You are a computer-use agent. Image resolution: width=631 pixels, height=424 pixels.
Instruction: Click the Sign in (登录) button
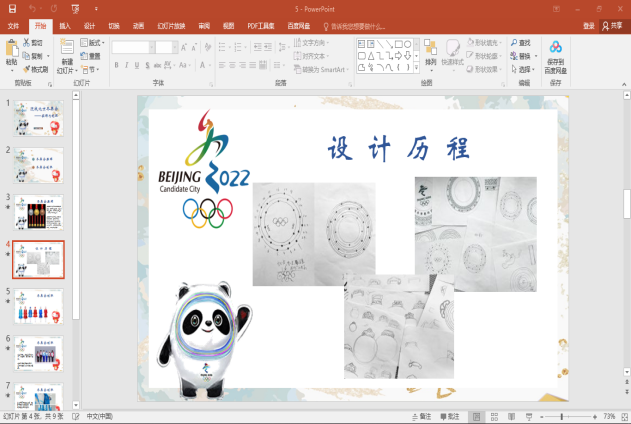click(589, 25)
